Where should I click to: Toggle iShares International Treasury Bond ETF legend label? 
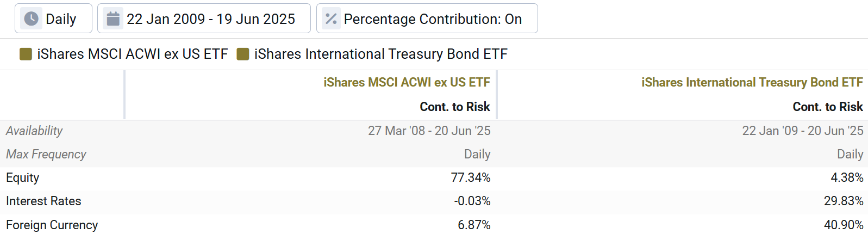(x=380, y=54)
